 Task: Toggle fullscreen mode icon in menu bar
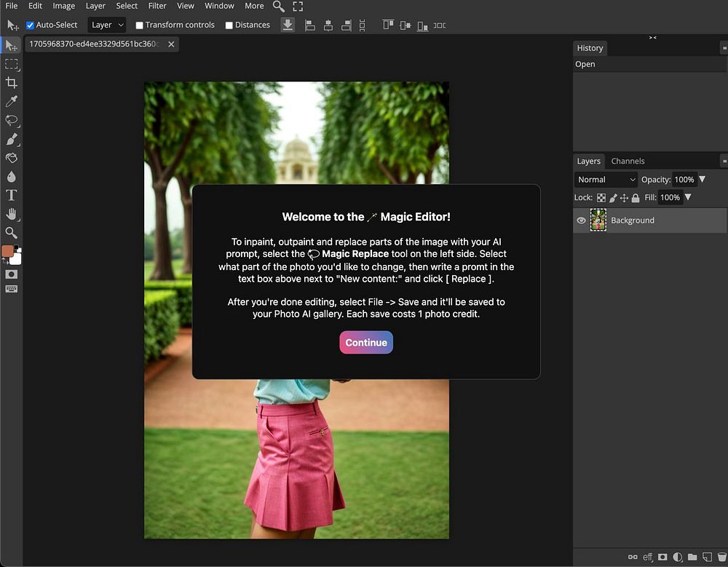click(298, 6)
